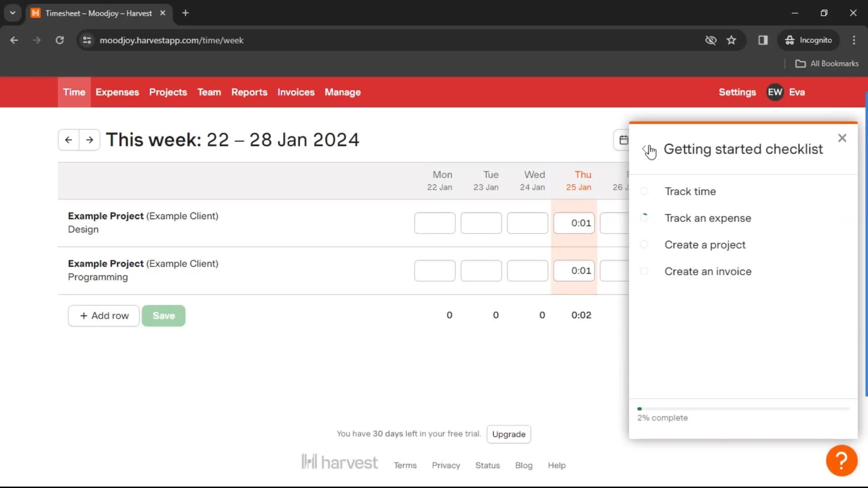Click the back chevron in checklist header

645,149
